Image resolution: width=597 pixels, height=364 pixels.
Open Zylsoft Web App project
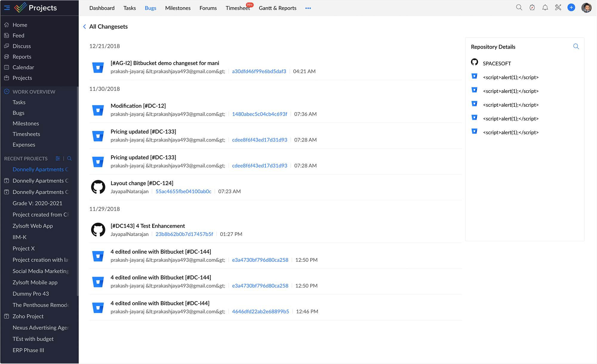(33, 226)
